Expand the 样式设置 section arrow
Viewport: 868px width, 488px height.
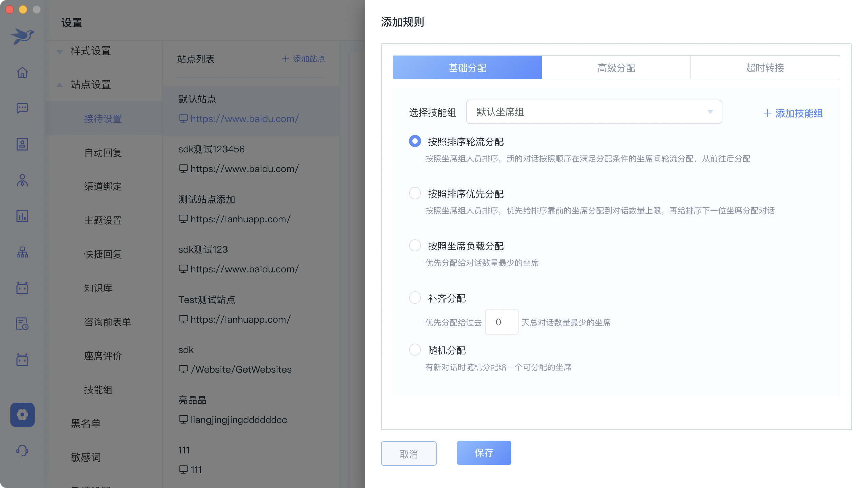[x=60, y=52]
